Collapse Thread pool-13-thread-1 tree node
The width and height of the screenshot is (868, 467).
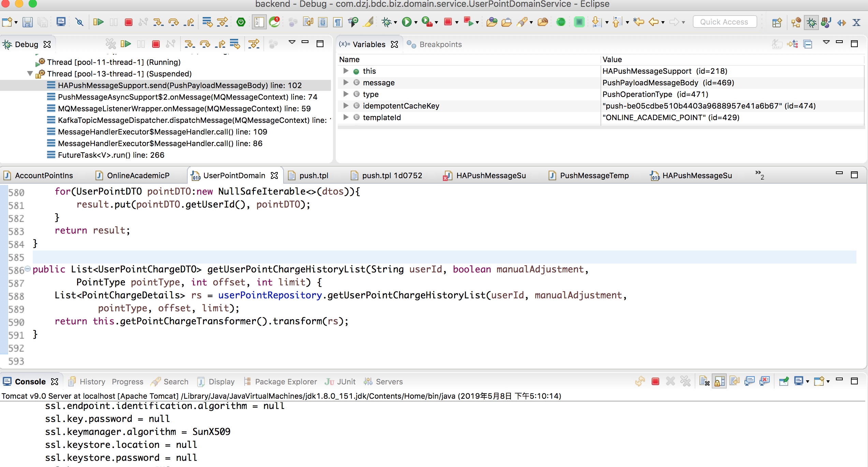(x=30, y=74)
